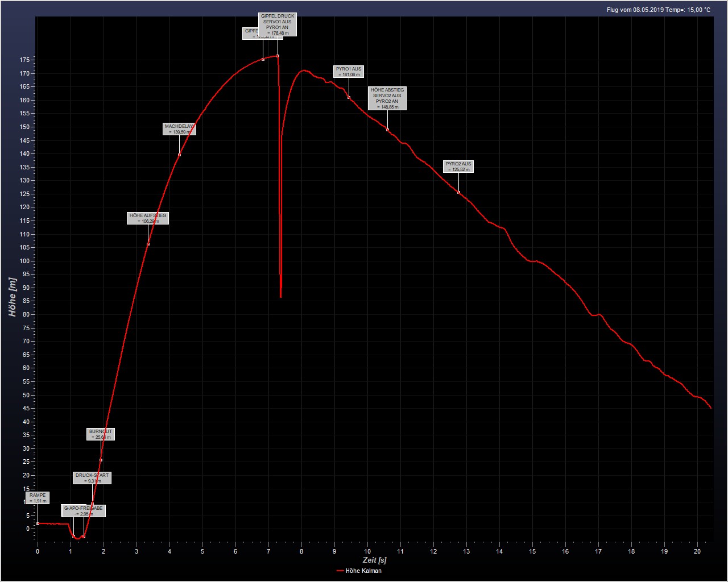Viewport: 728px width, 582px height.
Task: Click the HÖHE AUFSTIEG 106,29 m label
Action: coord(148,218)
